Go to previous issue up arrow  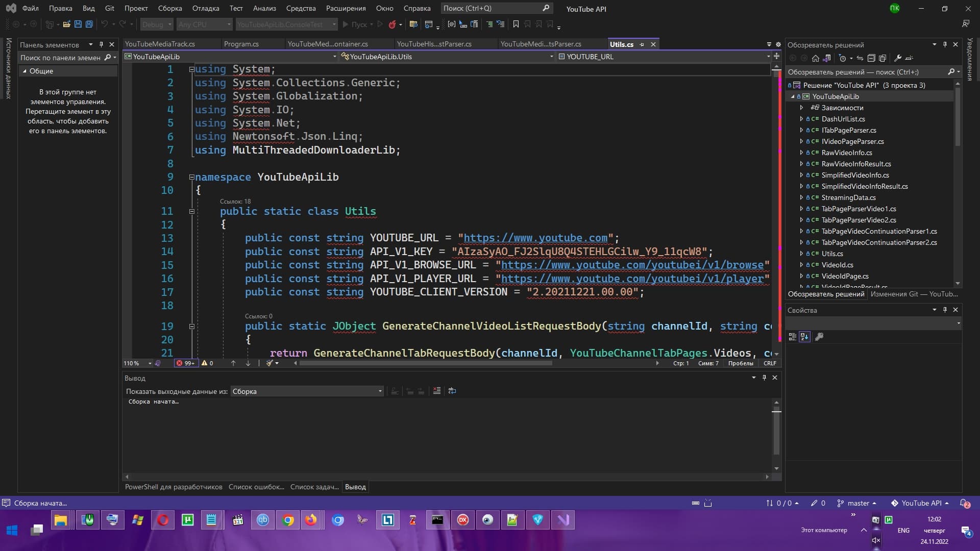233,363
